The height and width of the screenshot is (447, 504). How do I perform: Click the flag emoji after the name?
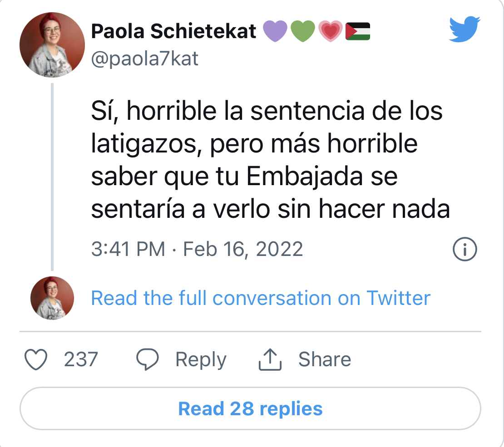point(358,31)
